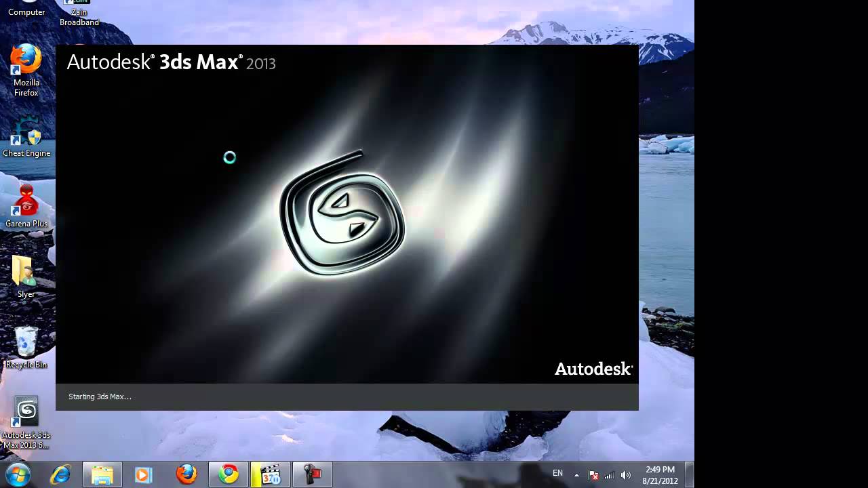Open the Slyer folder on the desktop
Screen dimensions: 868x488
point(26,277)
